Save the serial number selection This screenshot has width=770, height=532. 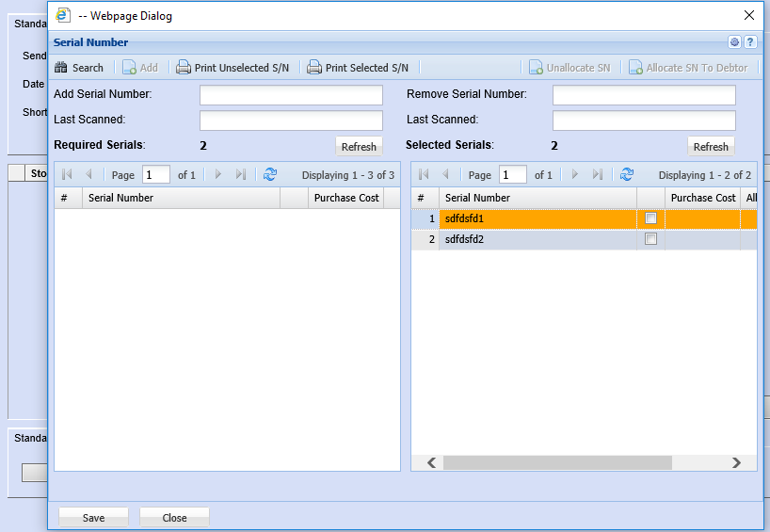pos(93,518)
